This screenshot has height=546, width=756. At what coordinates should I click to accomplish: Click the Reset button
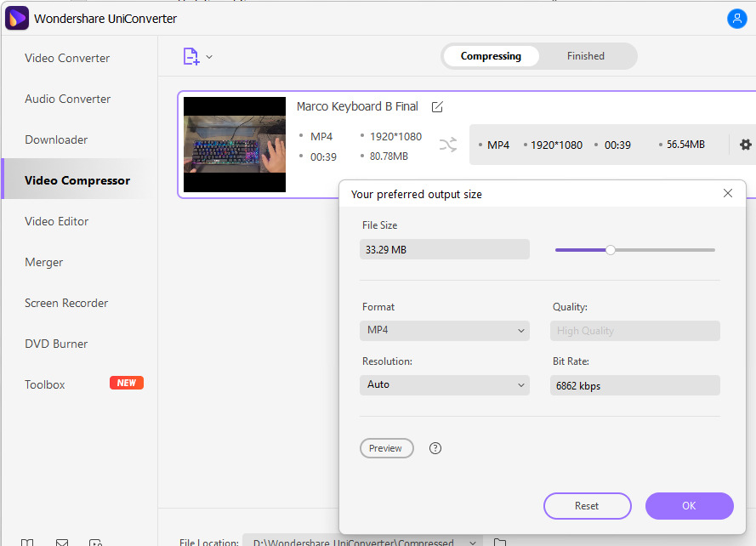(x=588, y=506)
